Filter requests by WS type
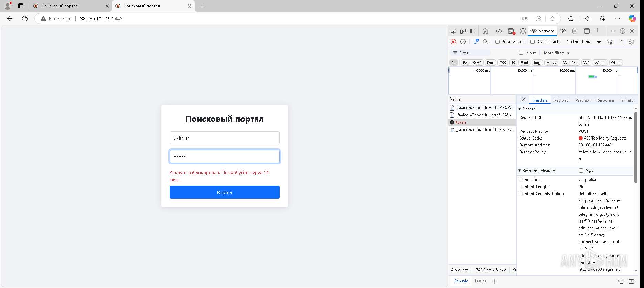Screen dimensions: 644x288 coord(586,63)
